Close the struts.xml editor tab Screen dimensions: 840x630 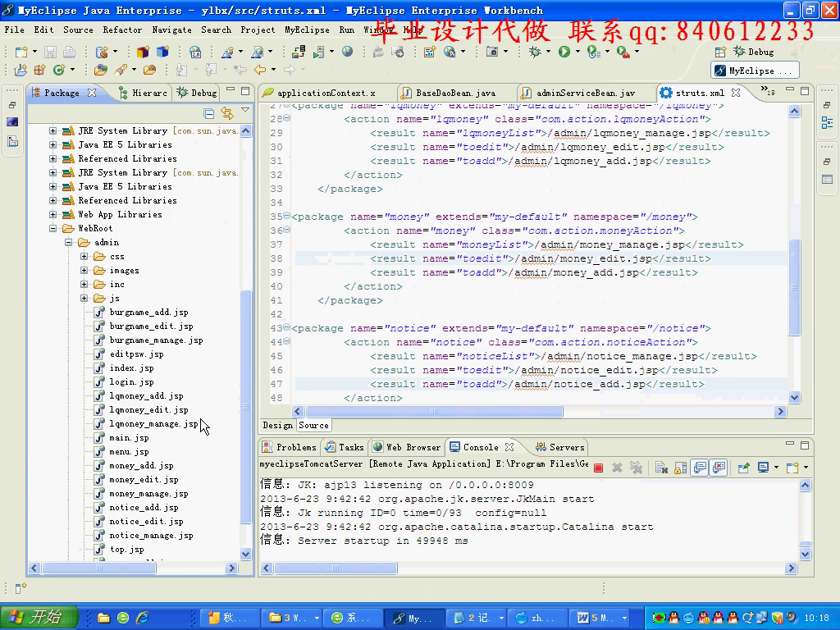tap(736, 93)
